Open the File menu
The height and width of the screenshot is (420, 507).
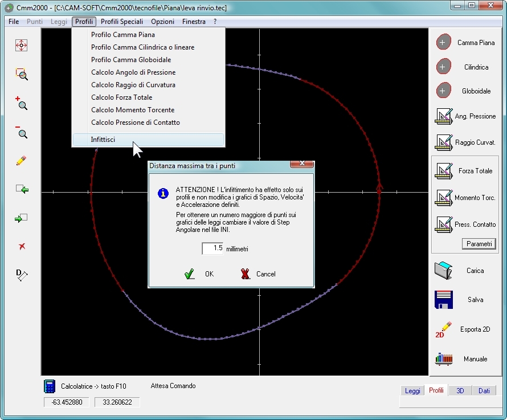[x=14, y=22]
